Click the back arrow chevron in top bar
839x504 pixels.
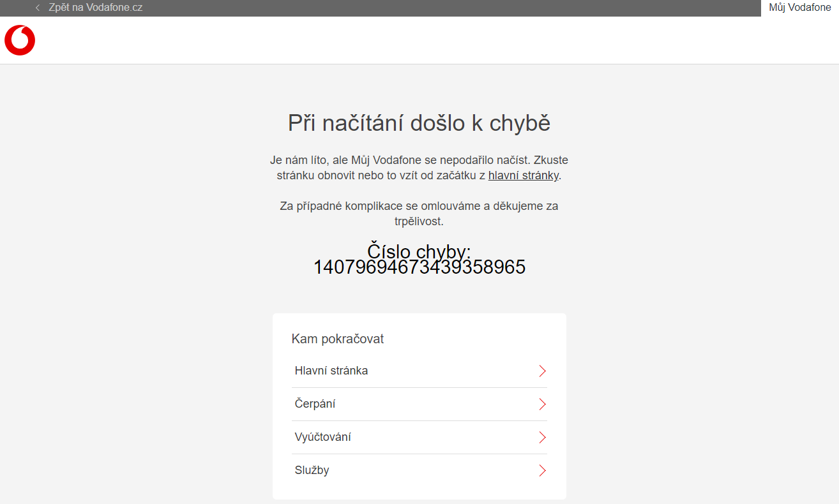[38, 8]
